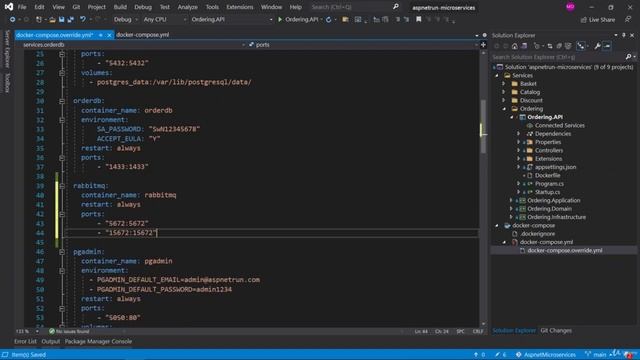Collapse the orderdb code block at line 30
Screen dimensions: 640x360
(x=62, y=101)
